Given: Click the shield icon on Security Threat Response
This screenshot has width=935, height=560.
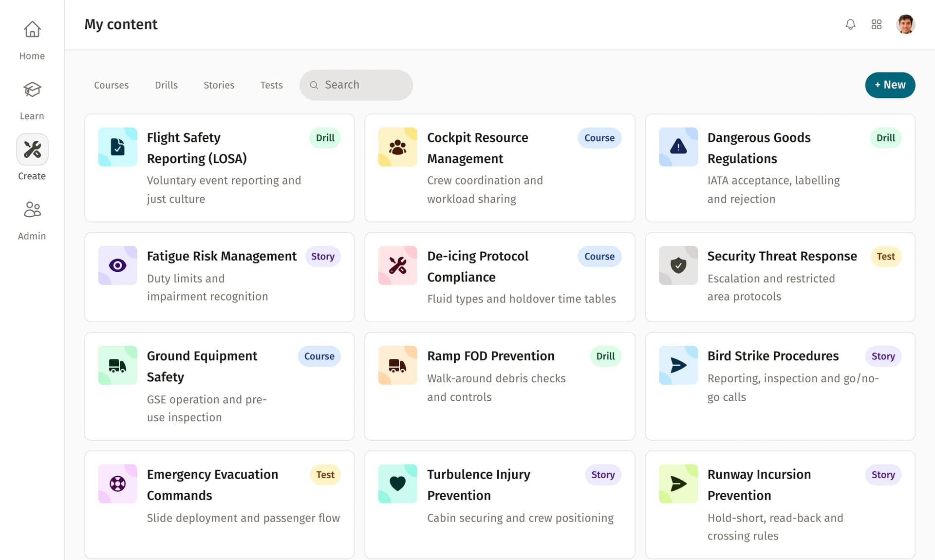Looking at the screenshot, I should 678,265.
